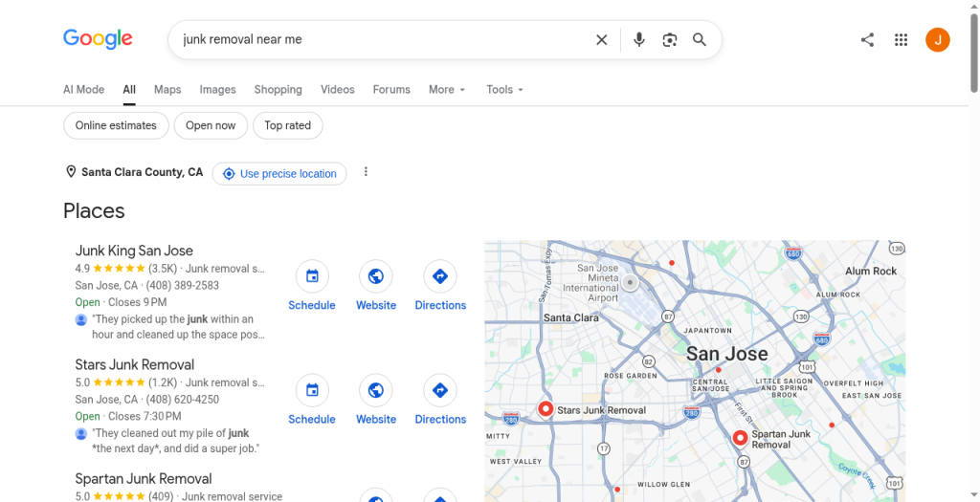This screenshot has height=502, width=980.
Task: Select Spartan Junk Removal map pin
Action: [x=740, y=439]
